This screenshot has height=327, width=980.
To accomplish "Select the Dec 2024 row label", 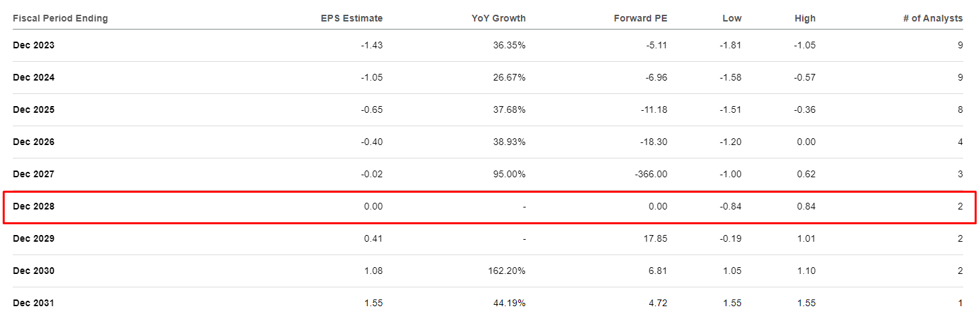I will [34, 78].
